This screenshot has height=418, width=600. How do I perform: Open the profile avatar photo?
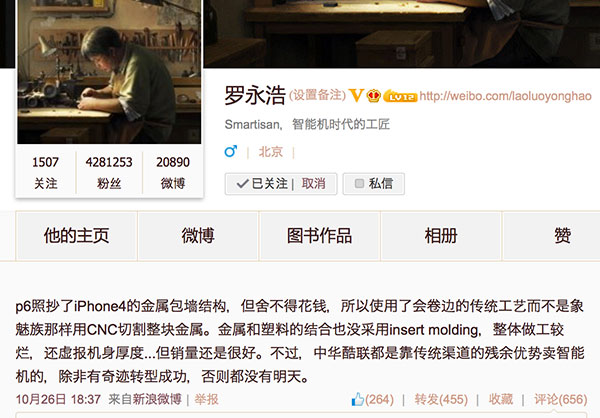point(109,72)
